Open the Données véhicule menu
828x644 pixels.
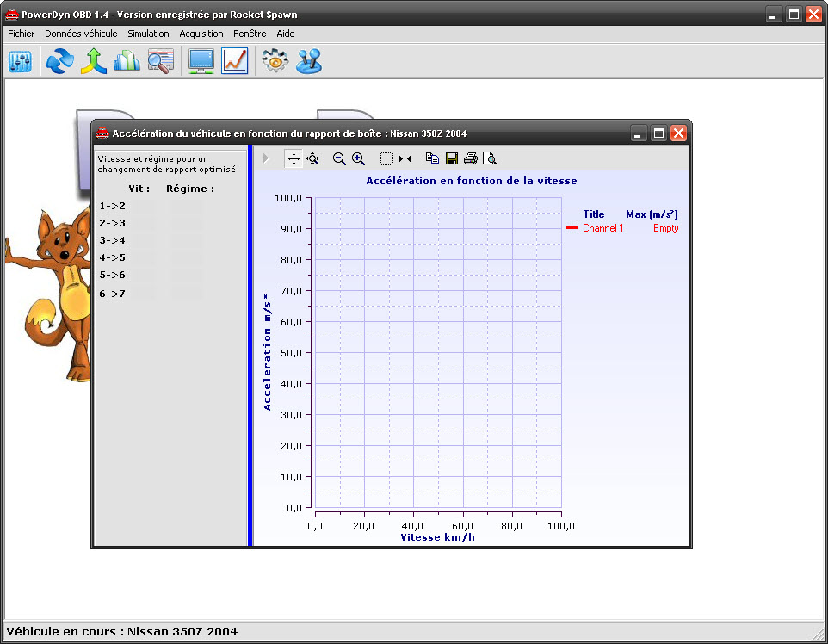pos(81,34)
